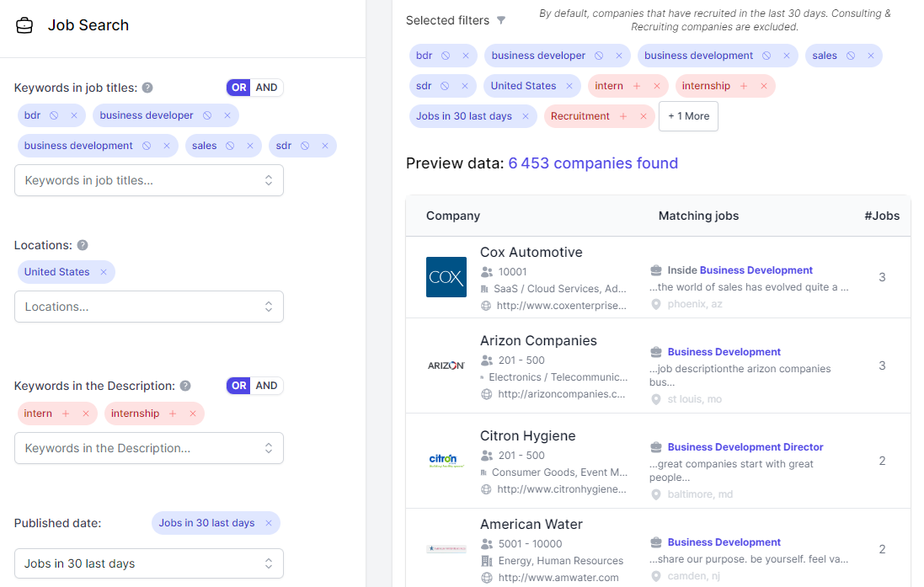Click the Matching jobs column header

698,216
